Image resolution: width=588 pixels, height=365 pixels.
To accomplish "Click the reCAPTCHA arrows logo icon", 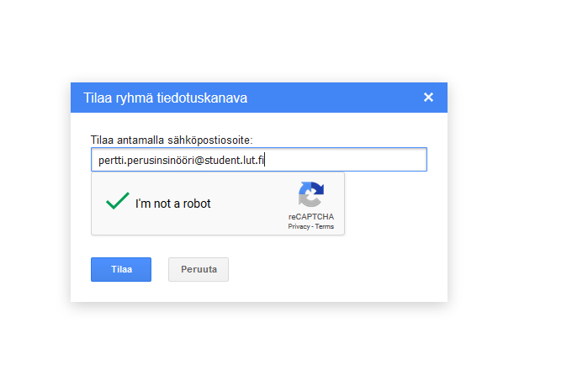I will (311, 194).
